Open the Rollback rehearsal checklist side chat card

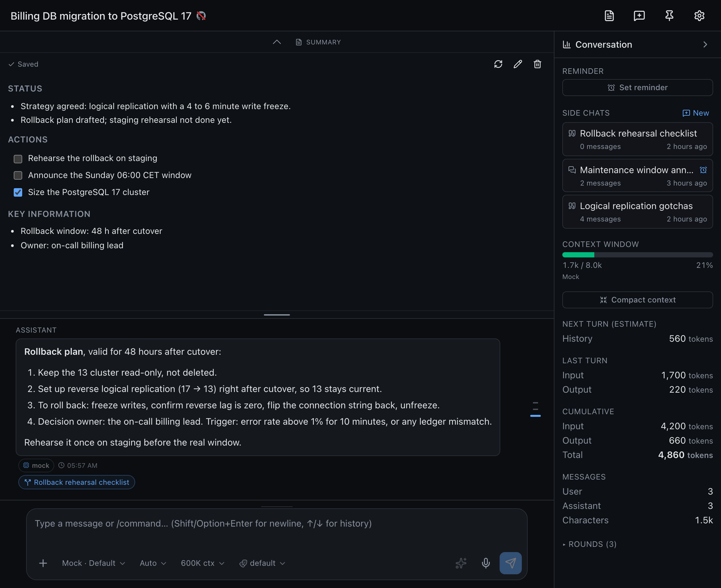point(637,139)
